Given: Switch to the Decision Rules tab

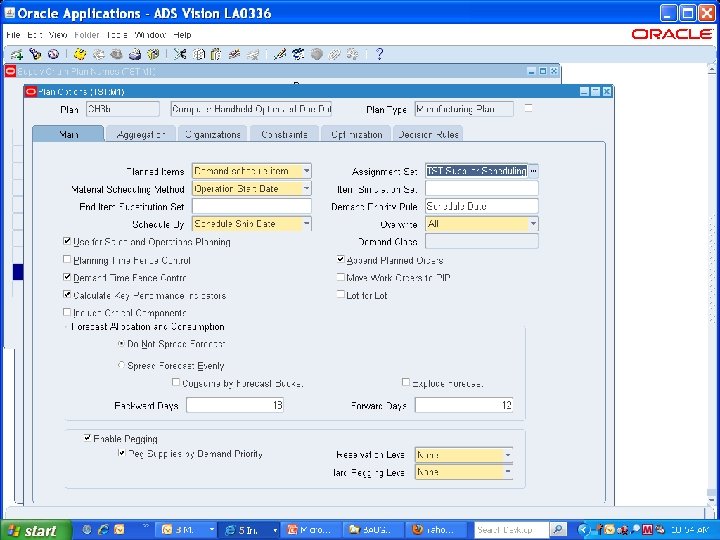Looking at the screenshot, I should tap(428, 134).
